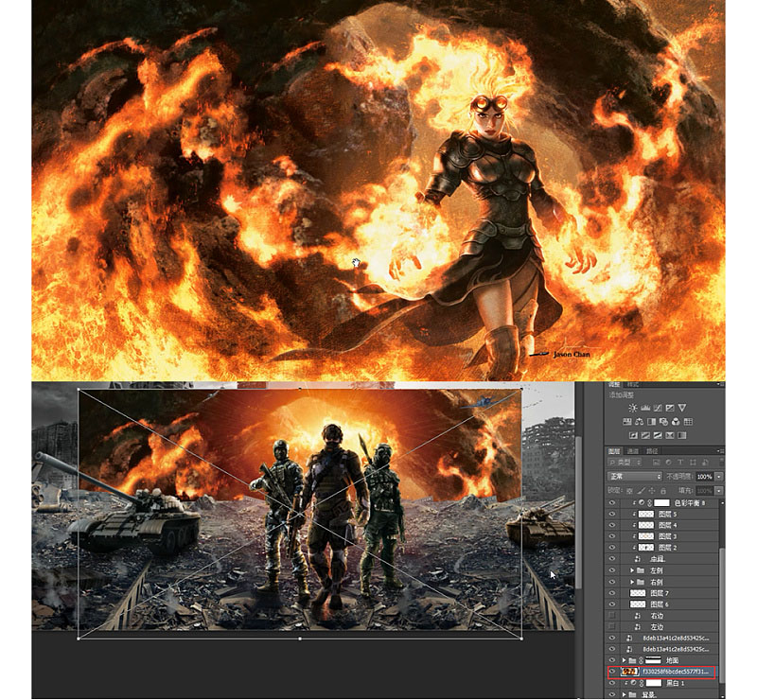Viewport: 757px width, 700px height.
Task: Add a Brightness/Contrast adjustment layer
Action: click(633, 408)
